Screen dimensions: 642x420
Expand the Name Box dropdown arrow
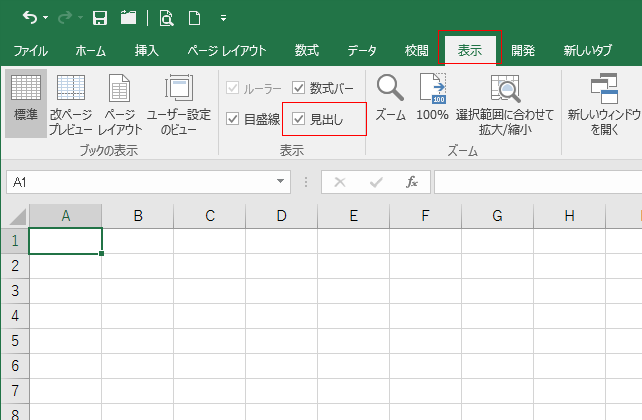(282, 182)
